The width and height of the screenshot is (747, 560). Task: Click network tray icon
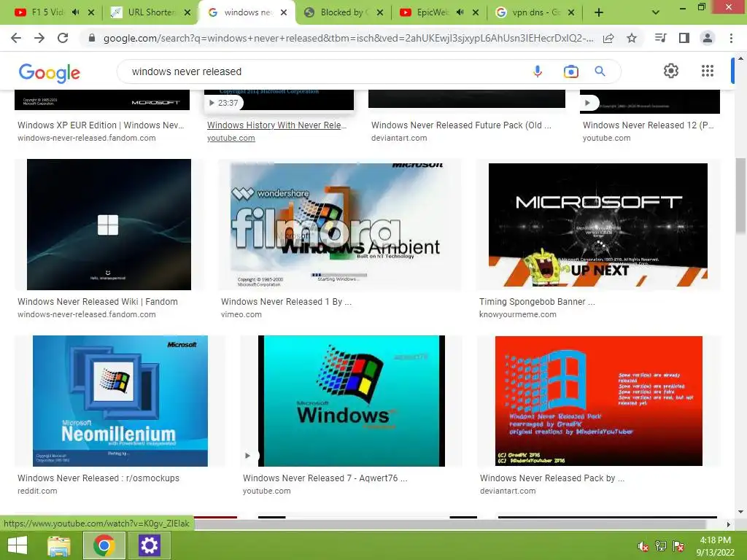[661, 546]
